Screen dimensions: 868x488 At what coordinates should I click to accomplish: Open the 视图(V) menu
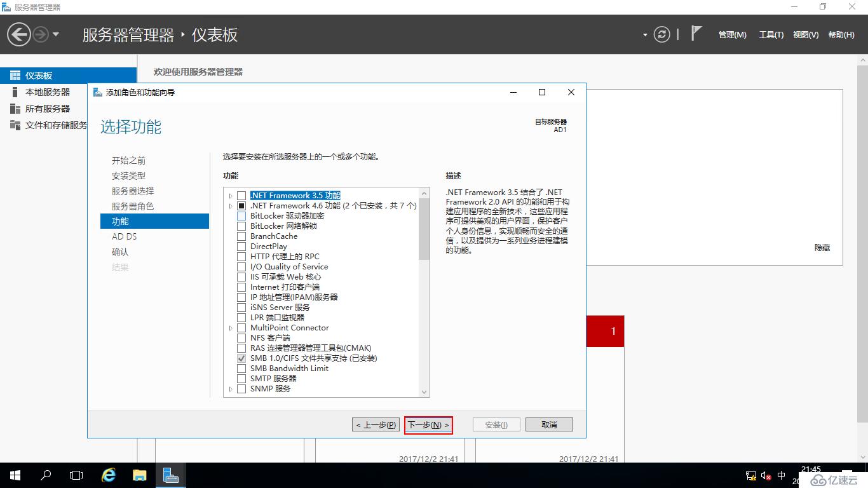[x=806, y=35]
